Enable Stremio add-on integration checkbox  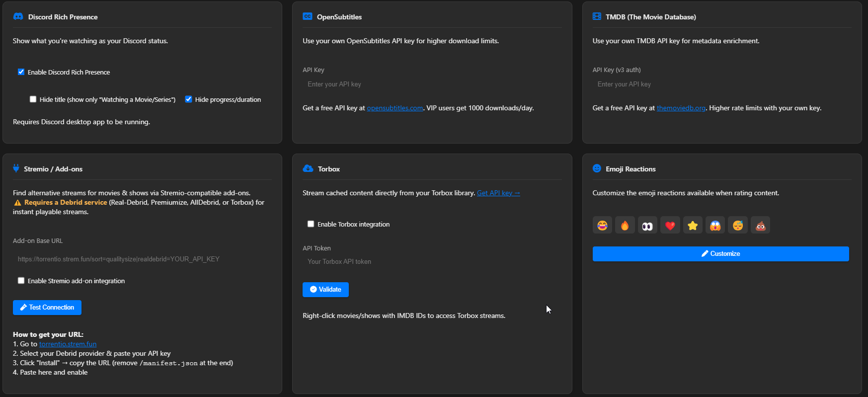[x=21, y=281]
